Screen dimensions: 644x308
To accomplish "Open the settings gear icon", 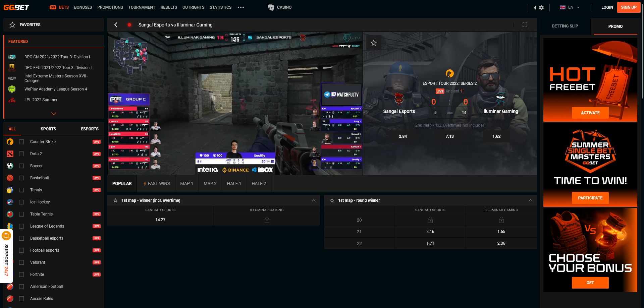I will pyautogui.click(x=541, y=7).
